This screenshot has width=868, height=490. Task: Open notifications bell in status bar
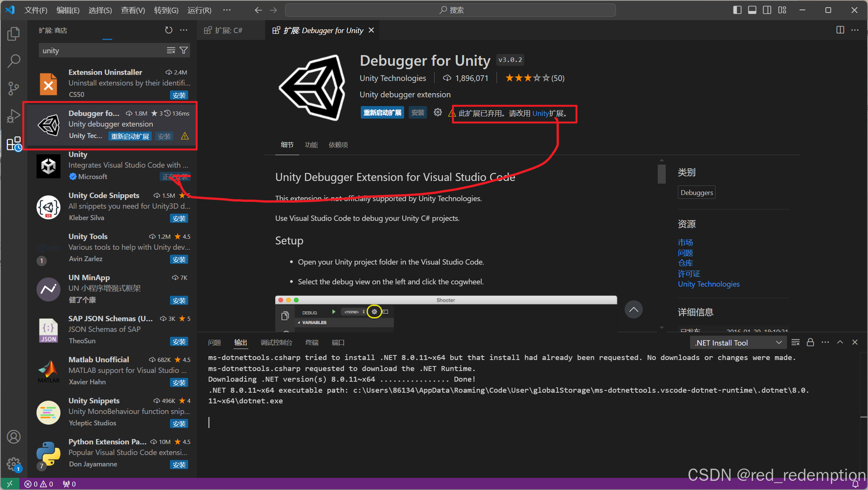pos(855,484)
